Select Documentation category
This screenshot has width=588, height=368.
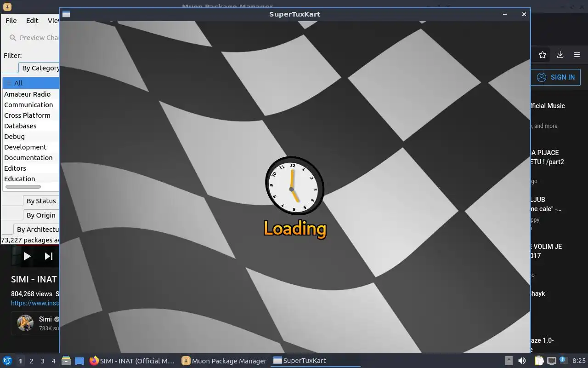coord(31,158)
